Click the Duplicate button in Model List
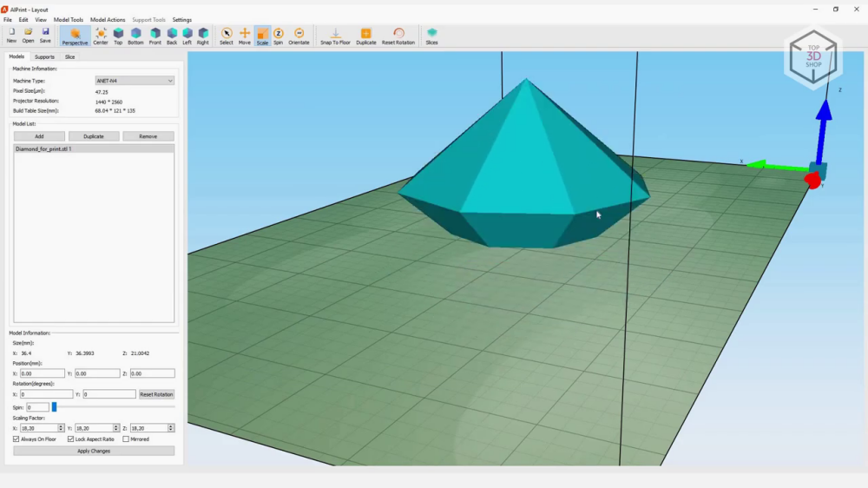Viewport: 868px width, 488px height. 94,136
